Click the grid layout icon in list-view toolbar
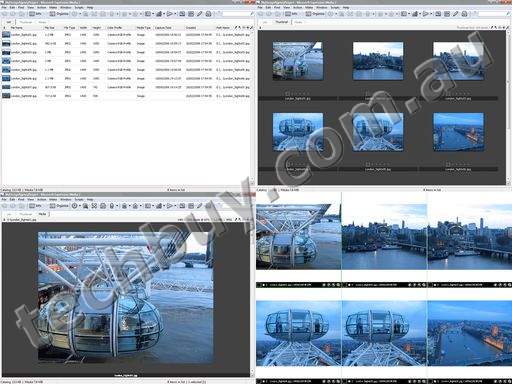512x384 pixels. [x=148, y=14]
